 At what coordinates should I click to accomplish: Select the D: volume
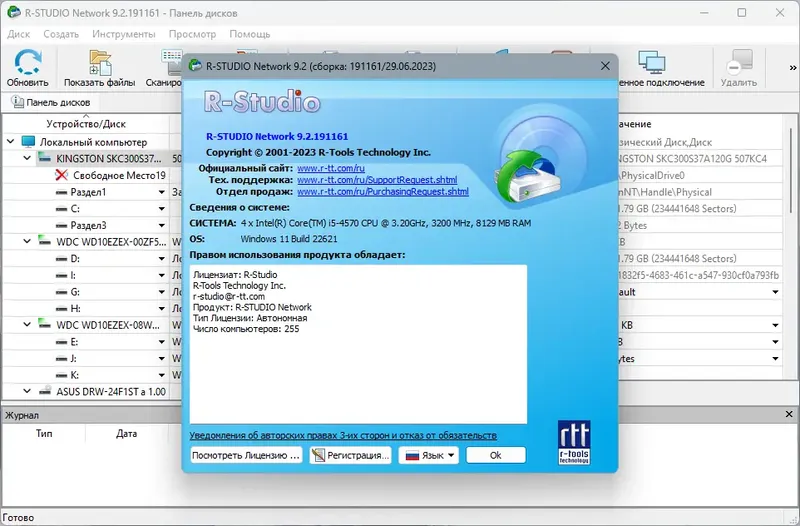(x=75, y=259)
